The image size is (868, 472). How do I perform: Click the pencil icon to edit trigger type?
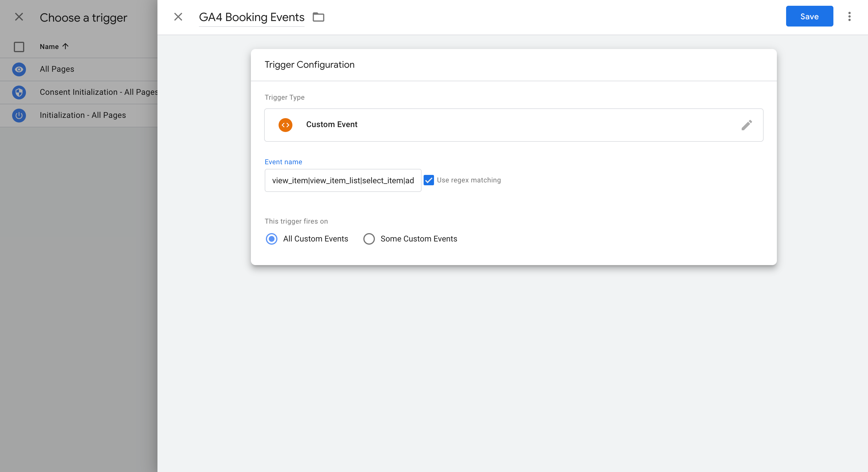tap(747, 125)
